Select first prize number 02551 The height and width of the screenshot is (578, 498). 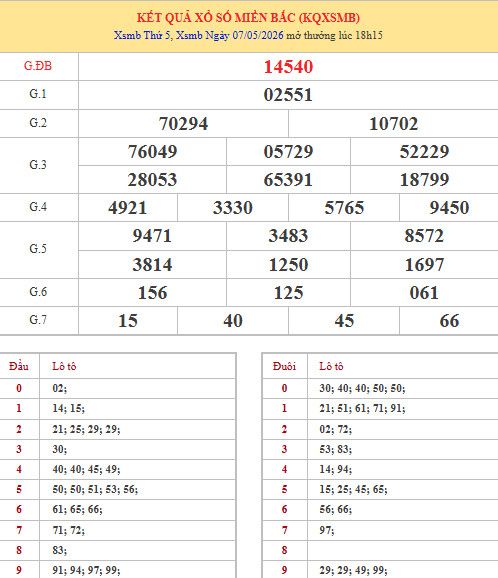click(x=288, y=95)
